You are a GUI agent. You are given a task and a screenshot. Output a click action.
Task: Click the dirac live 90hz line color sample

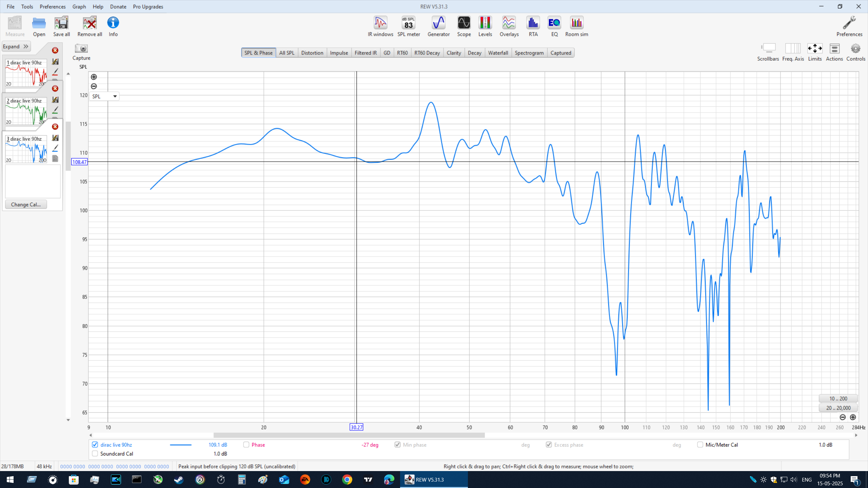180,445
